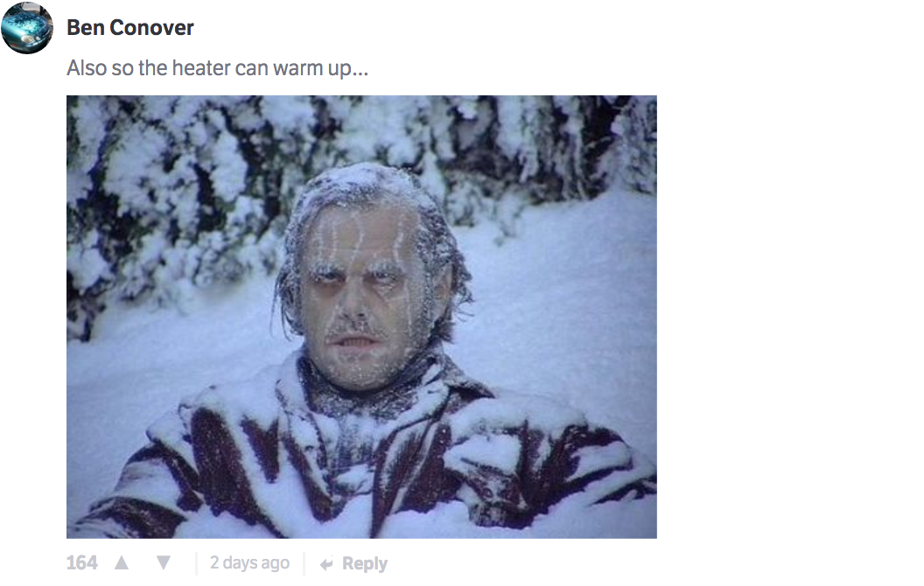Click the comment text about the heater
Image resolution: width=924 pixels, height=586 pixels.
(x=217, y=68)
